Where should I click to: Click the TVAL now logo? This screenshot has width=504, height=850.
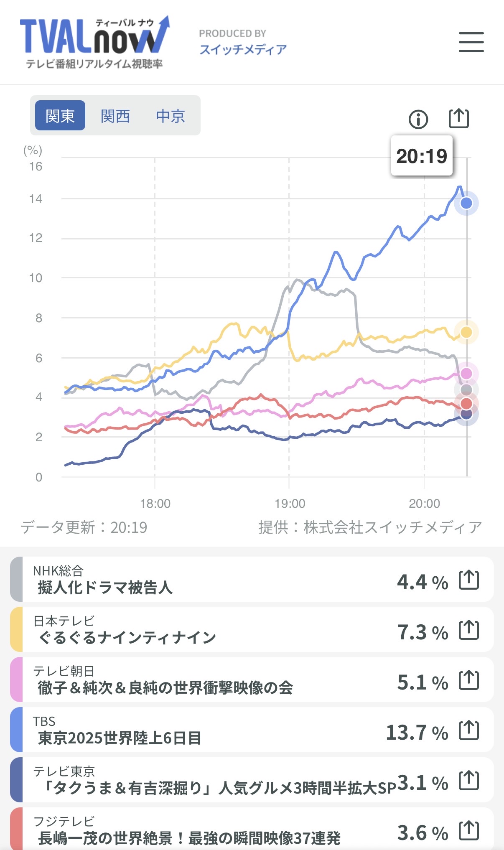(95, 42)
